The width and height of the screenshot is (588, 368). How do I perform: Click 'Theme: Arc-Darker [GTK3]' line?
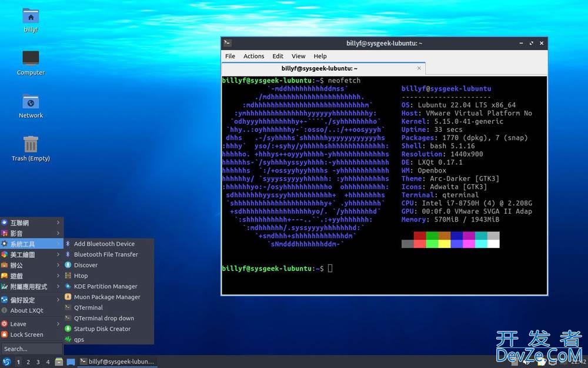coord(450,179)
